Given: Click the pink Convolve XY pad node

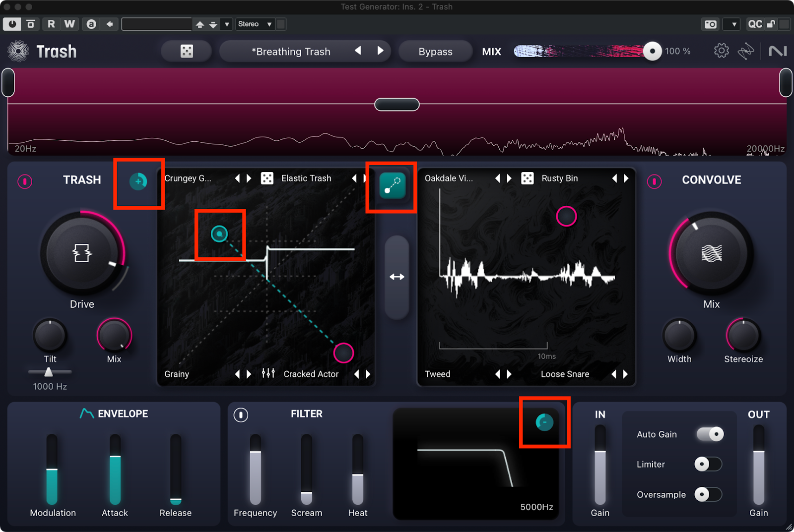Looking at the screenshot, I should [x=566, y=216].
